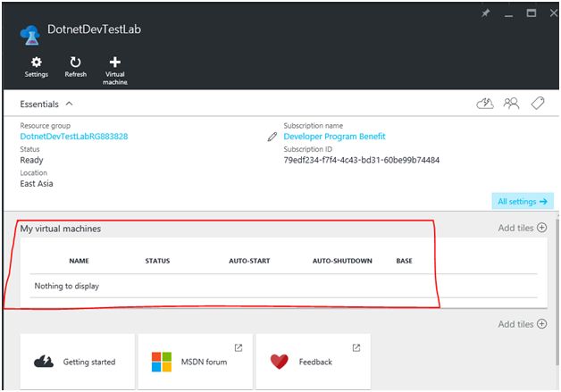Open the MSDN forum tile

196,362
